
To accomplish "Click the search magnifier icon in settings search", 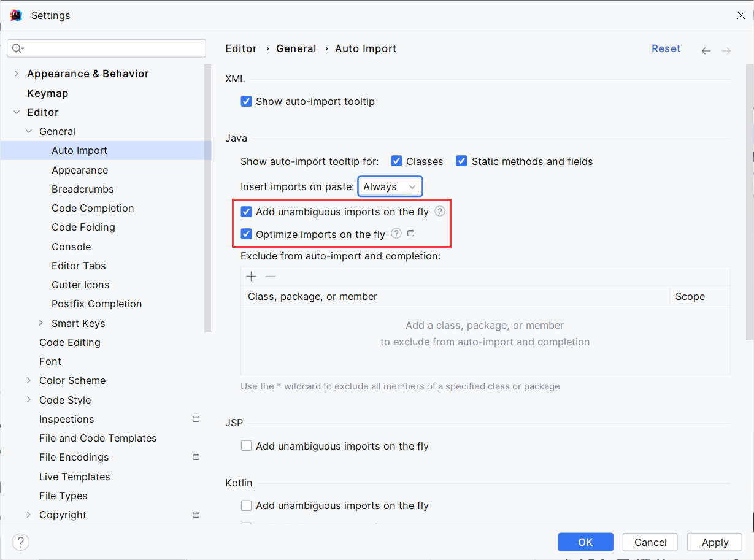I will 17,48.
